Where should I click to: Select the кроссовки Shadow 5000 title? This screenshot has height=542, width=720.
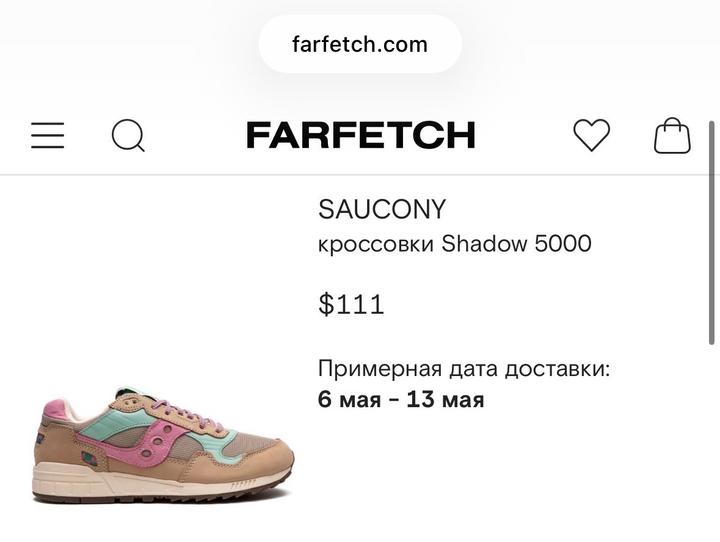click(455, 243)
